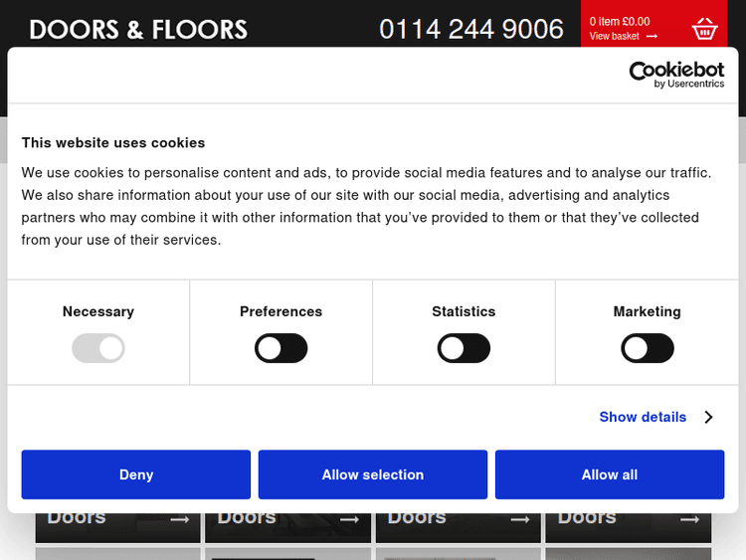Click the third Doors category arrow
This screenshot has width=746, height=560.
pyautogui.click(x=519, y=519)
